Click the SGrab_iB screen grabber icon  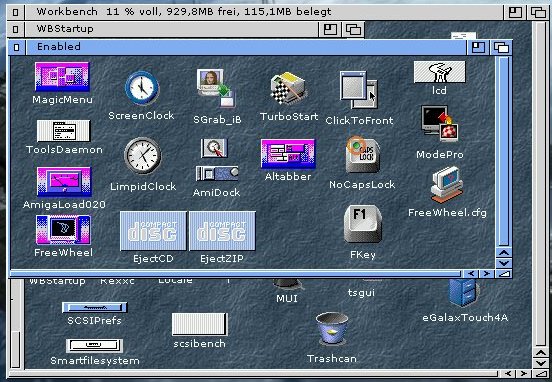[x=216, y=88]
